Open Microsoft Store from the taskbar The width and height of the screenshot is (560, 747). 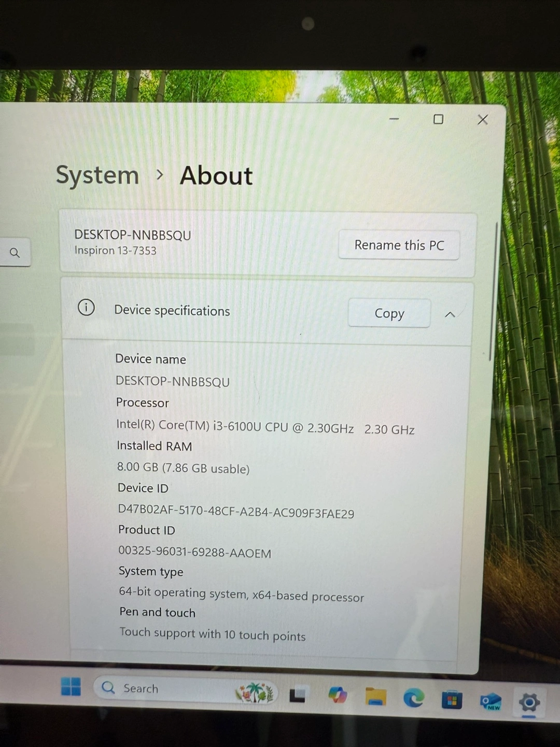pyautogui.click(x=452, y=701)
